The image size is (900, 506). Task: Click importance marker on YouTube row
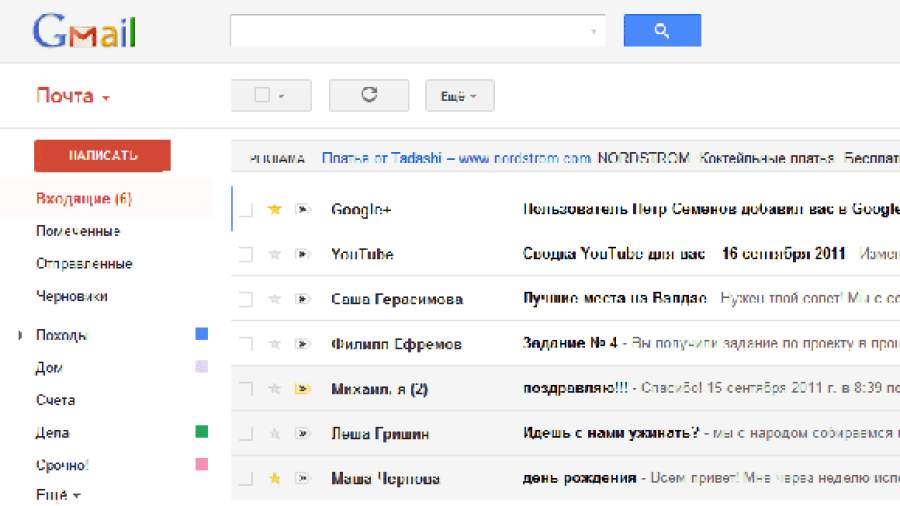click(x=302, y=254)
